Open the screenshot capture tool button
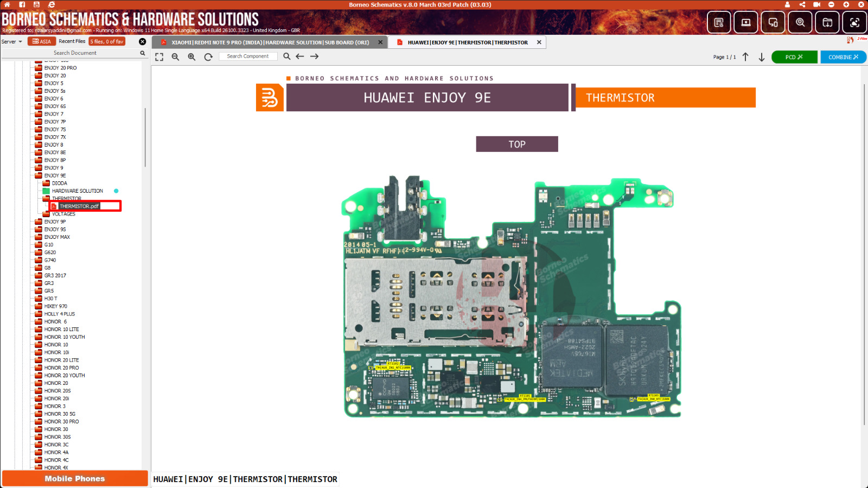This screenshot has width=868, height=488. pos(854,22)
